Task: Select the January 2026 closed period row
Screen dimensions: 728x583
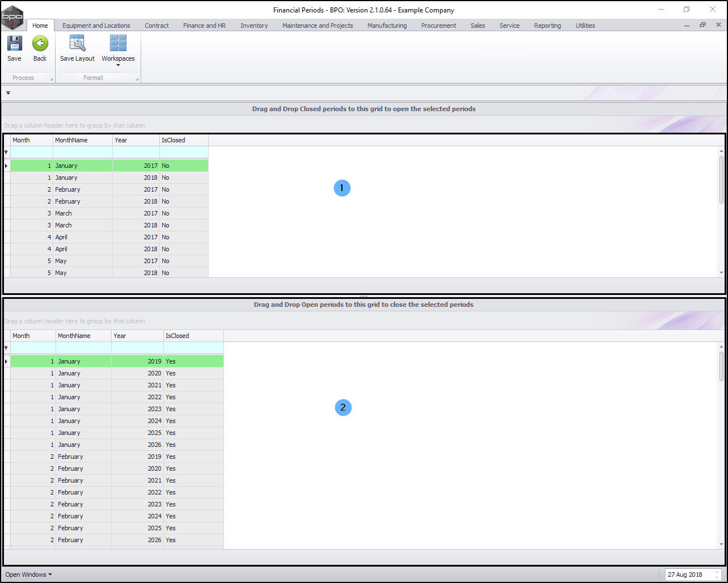Action: click(x=117, y=445)
